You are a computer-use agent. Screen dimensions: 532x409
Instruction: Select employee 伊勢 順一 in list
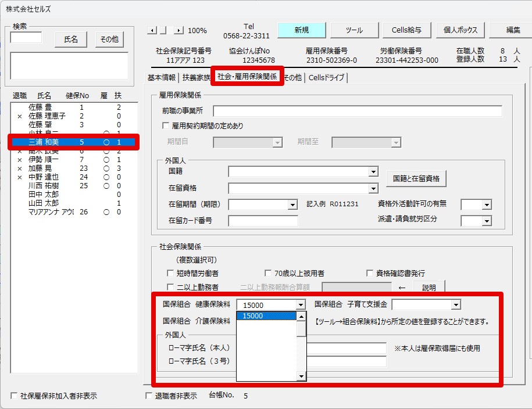tap(74, 159)
